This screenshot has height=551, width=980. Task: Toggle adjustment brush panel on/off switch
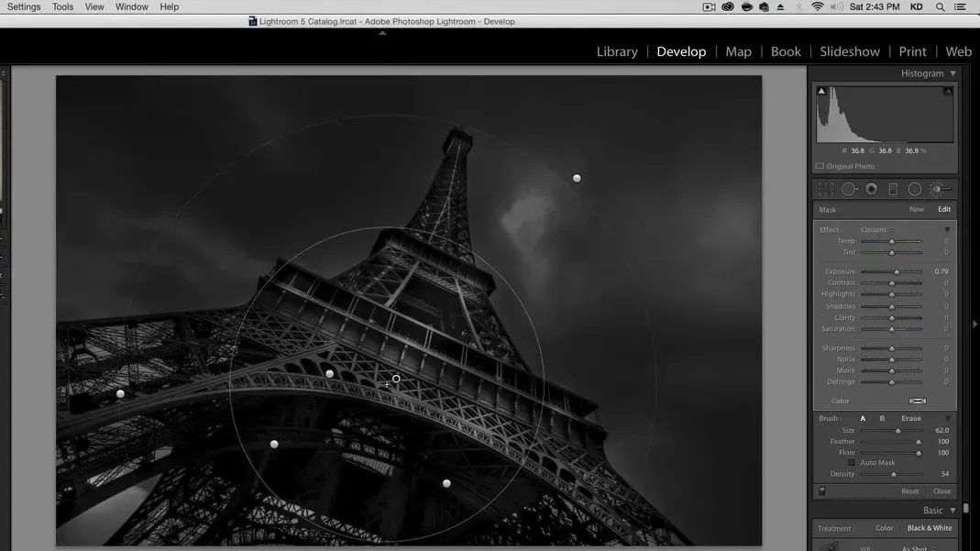coord(821,491)
